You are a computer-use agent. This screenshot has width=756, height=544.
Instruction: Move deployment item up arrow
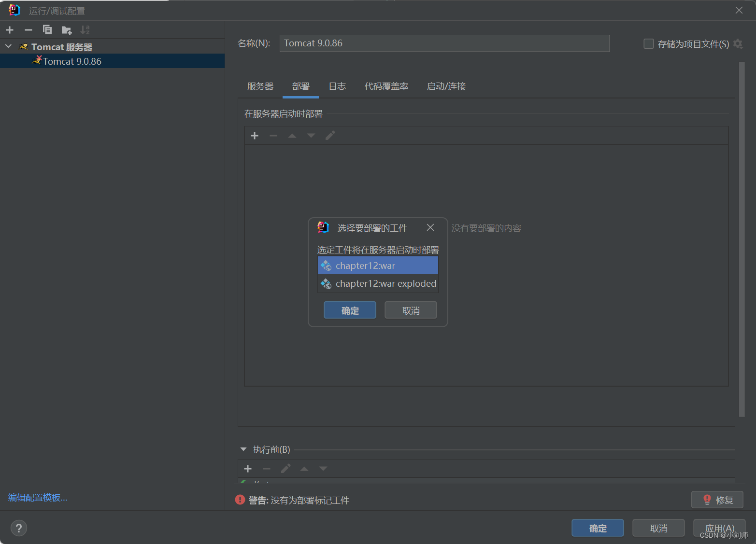tap(292, 136)
